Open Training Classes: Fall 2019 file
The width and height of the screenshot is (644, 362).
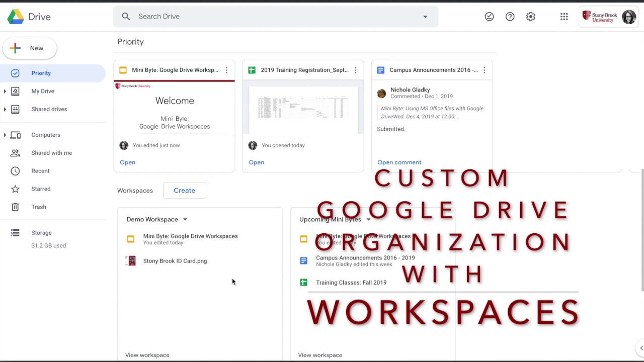(351, 283)
